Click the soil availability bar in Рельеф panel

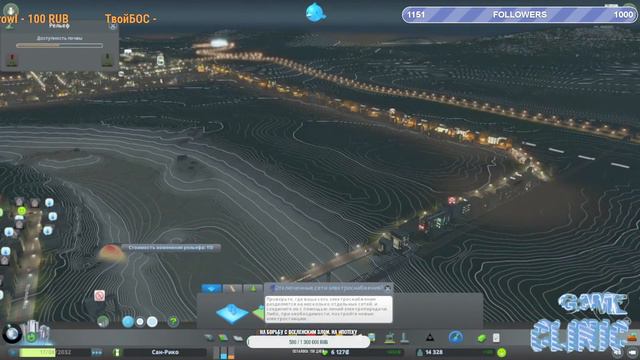(59, 45)
